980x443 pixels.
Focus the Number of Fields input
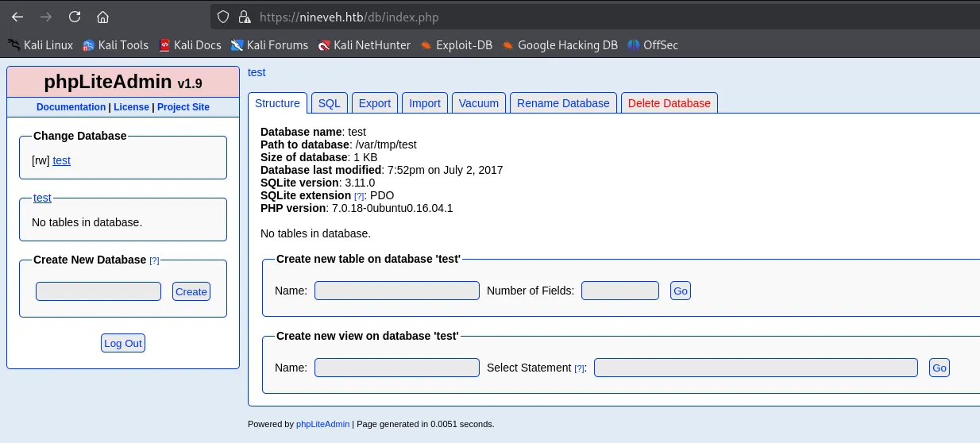[619, 291]
